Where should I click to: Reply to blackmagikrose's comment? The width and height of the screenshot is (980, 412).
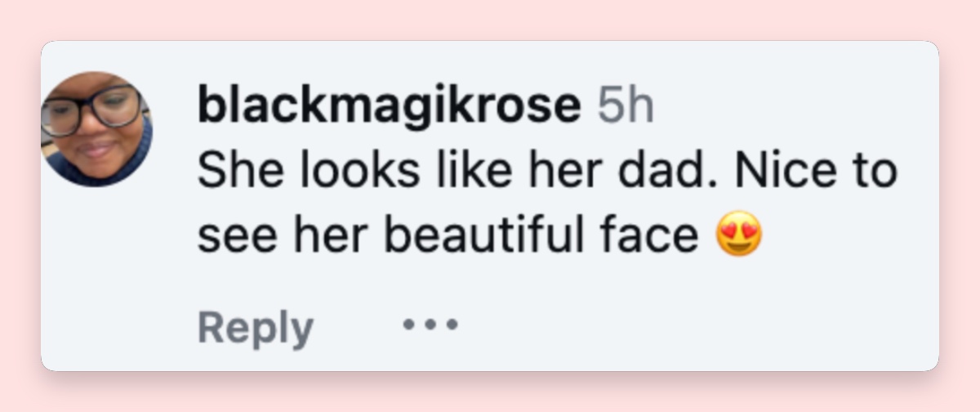click(x=256, y=328)
